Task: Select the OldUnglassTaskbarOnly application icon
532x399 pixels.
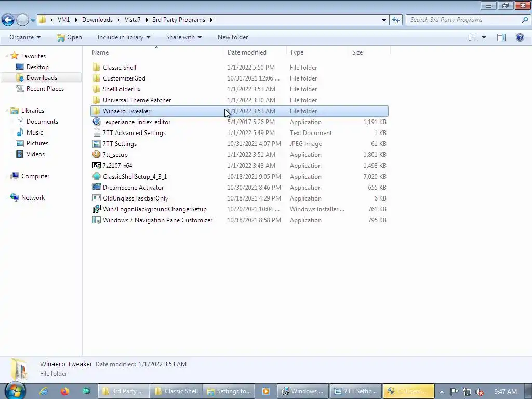Action: [x=96, y=198]
